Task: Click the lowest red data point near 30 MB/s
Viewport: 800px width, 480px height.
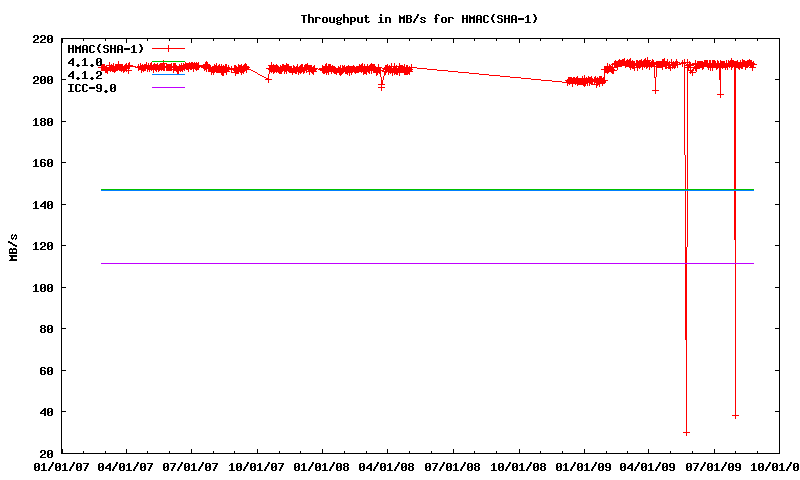Action: (x=686, y=432)
